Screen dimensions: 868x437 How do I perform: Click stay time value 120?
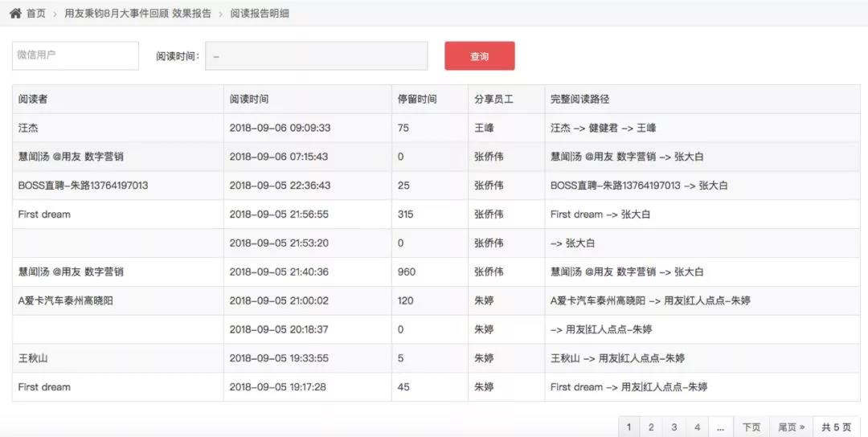click(405, 300)
